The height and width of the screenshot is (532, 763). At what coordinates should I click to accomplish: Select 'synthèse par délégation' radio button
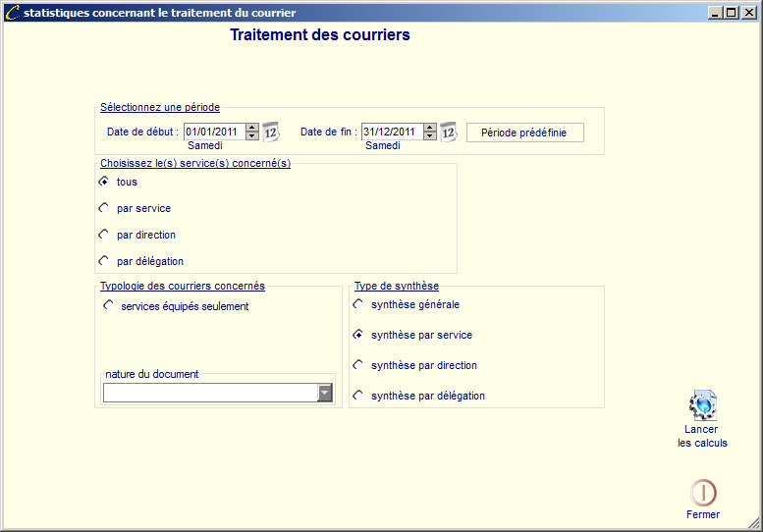[x=358, y=396]
